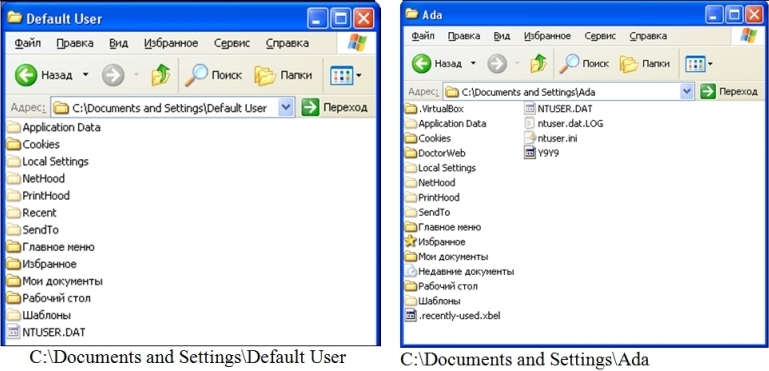Select .recently-used.xbel file in Ada window
This screenshot has width=769, height=371.
pyautogui.click(x=453, y=316)
